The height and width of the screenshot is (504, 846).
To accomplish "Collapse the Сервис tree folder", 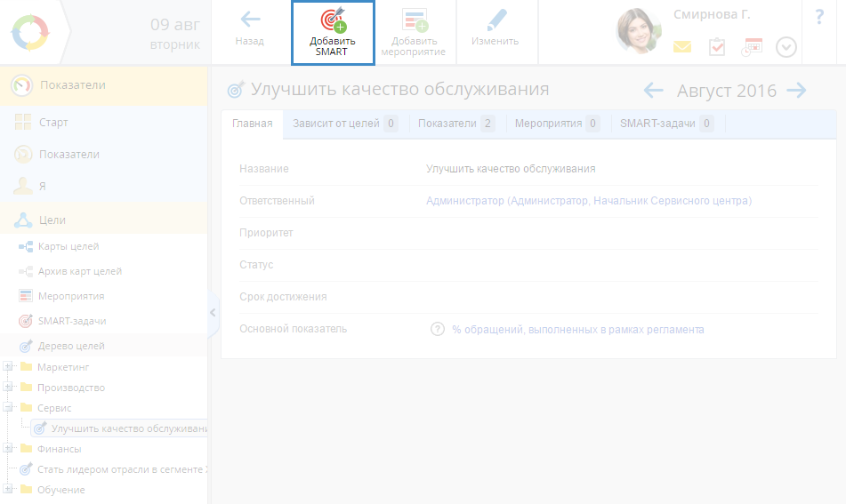I will pos(8,407).
